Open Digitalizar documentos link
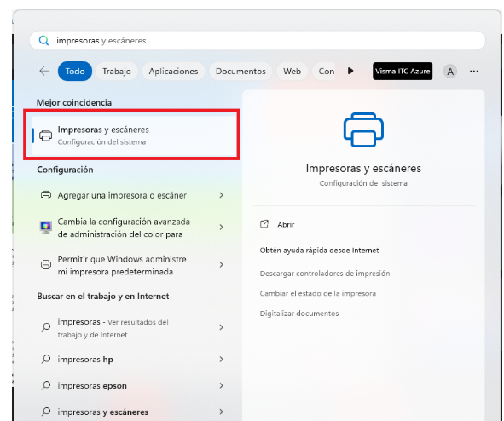Viewport: 504px width, 421px height. pyautogui.click(x=299, y=314)
